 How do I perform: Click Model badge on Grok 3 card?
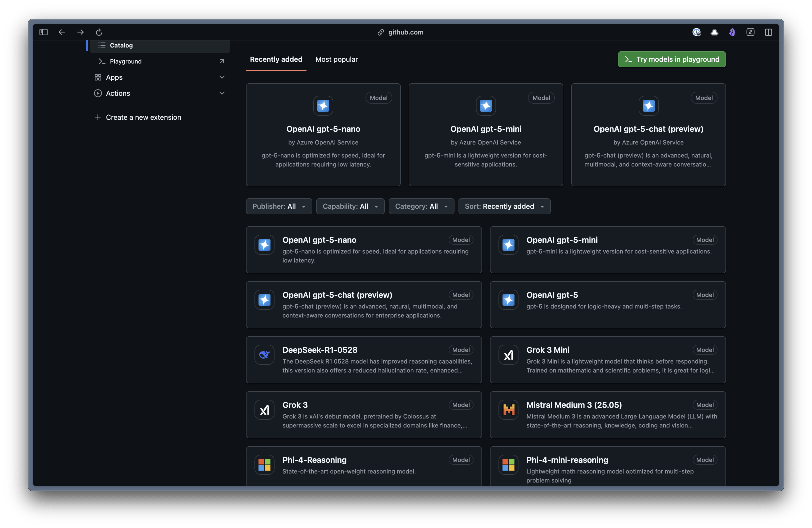(x=460, y=405)
